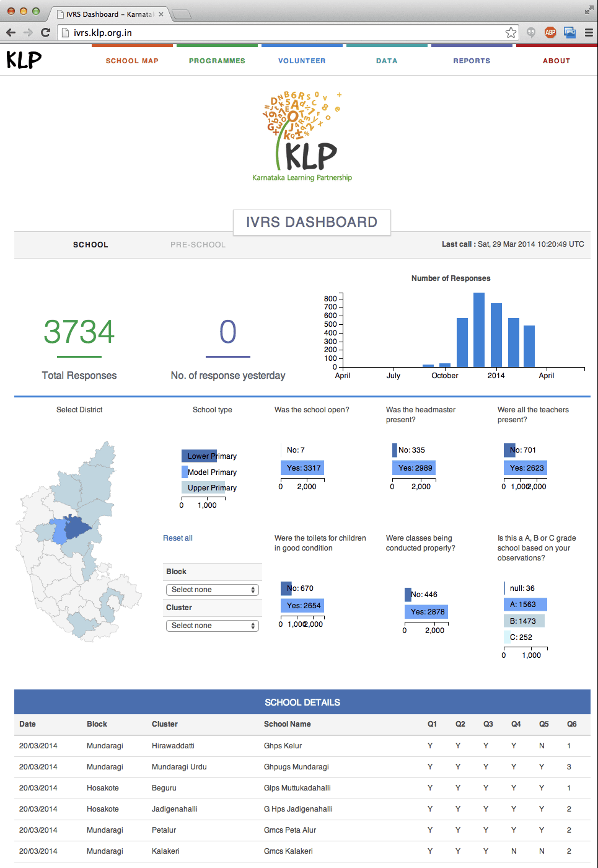Filter by school open Yes: 3317 bar
The width and height of the screenshot is (598, 868).
(x=302, y=468)
